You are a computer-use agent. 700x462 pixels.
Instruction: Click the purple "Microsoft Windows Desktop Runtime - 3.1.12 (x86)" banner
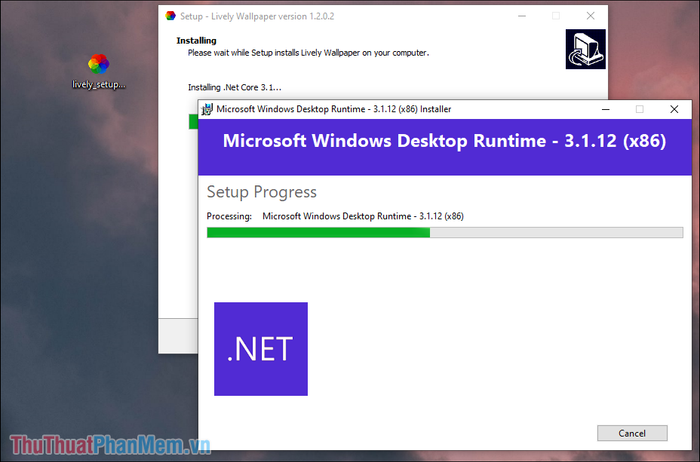coord(445,146)
